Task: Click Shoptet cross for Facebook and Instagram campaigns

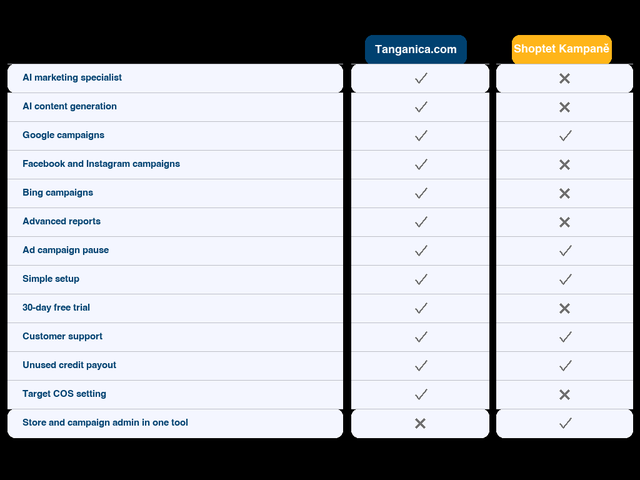Action: pos(564,164)
